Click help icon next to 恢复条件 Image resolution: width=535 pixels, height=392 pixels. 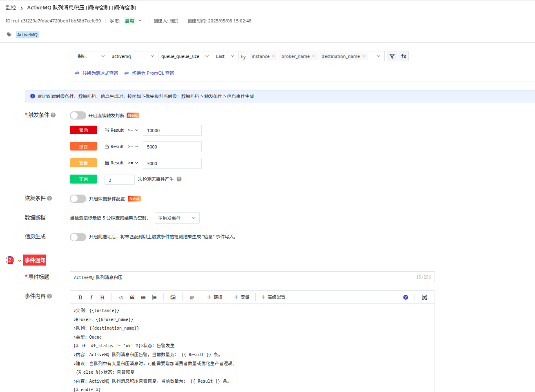(x=49, y=198)
